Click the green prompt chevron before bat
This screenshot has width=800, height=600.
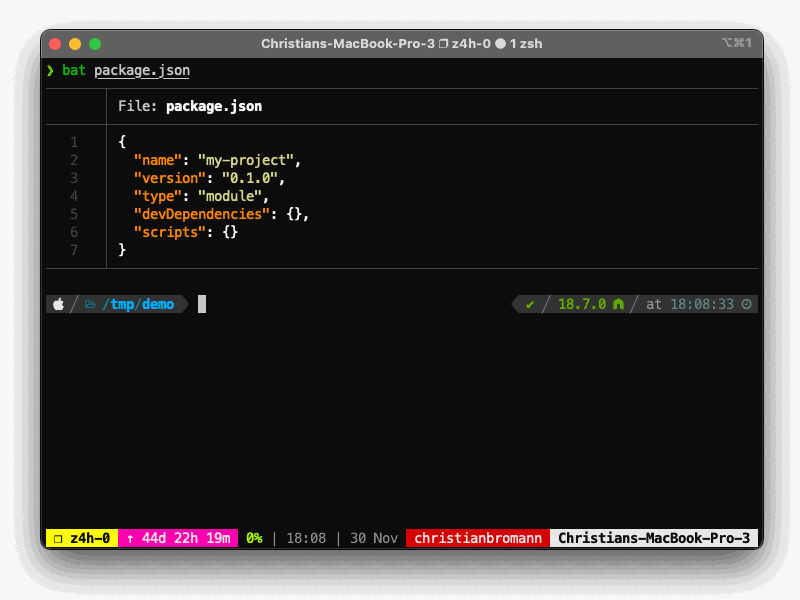[50, 70]
